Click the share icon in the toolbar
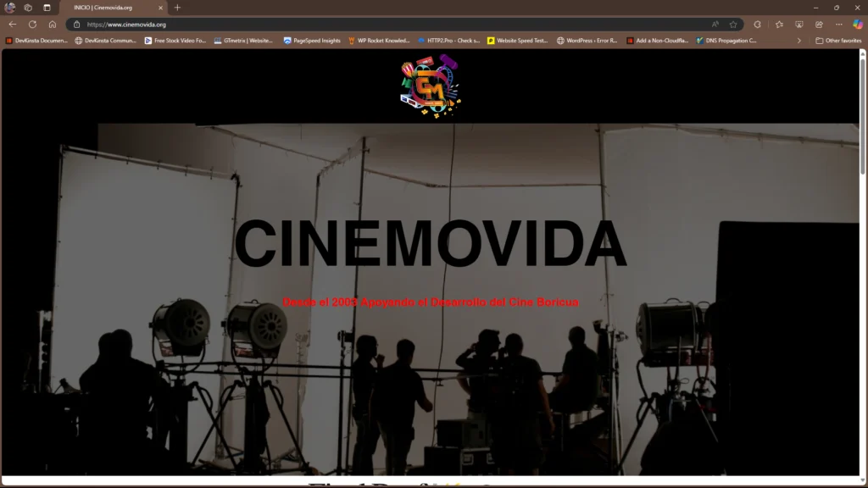 click(820, 24)
